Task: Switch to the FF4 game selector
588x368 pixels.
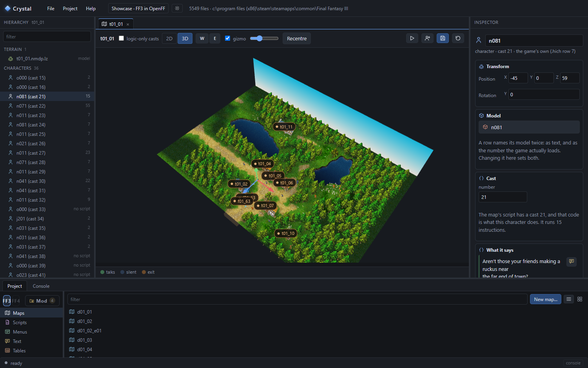Action: [x=16, y=301]
